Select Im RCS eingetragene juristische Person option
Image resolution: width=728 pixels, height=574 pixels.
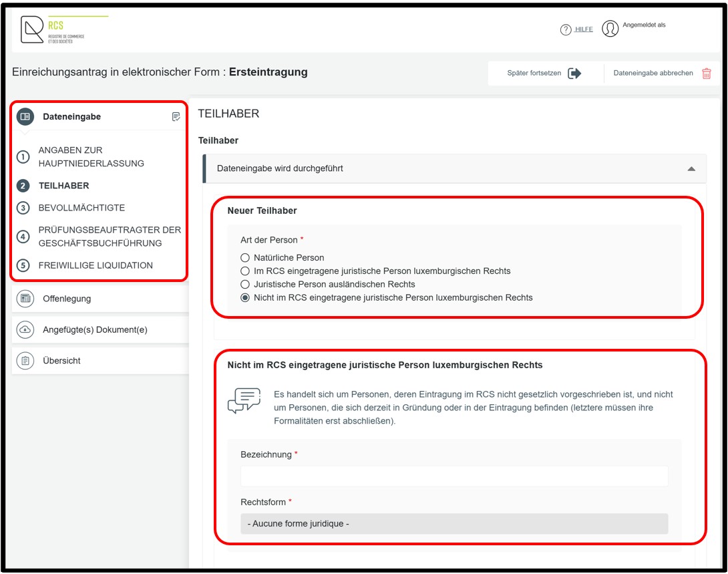tap(245, 271)
